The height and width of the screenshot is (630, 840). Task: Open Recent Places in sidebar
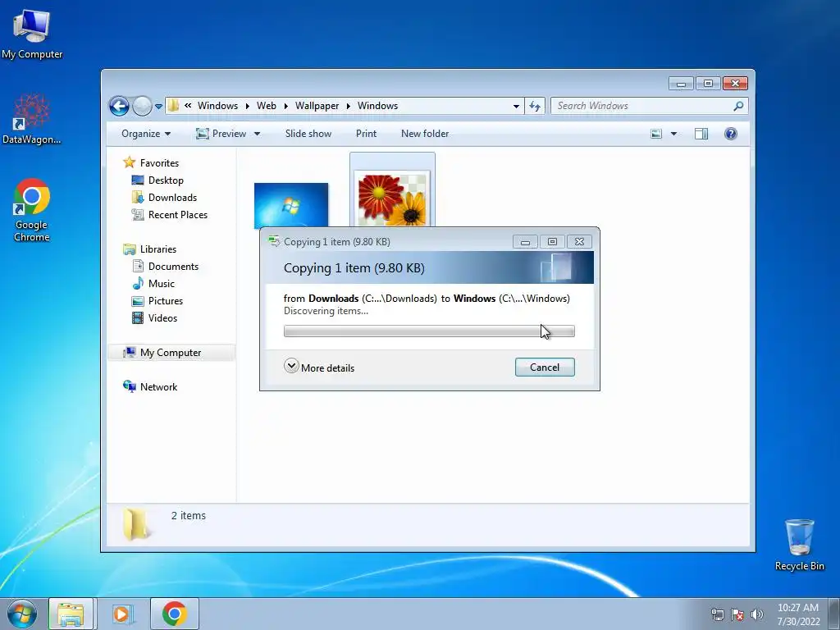pyautogui.click(x=177, y=215)
